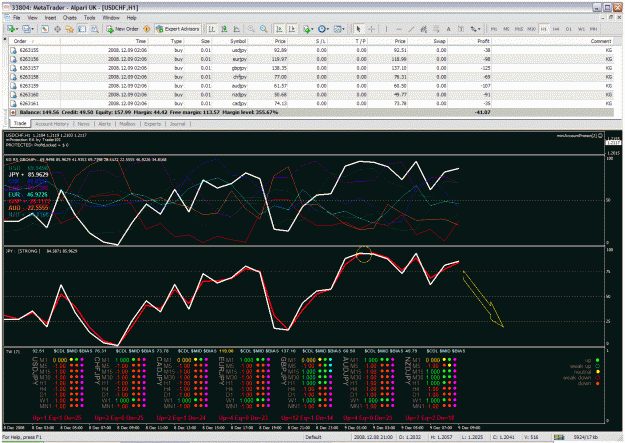Open the Charts menu
625x443 pixels.
tap(69, 18)
